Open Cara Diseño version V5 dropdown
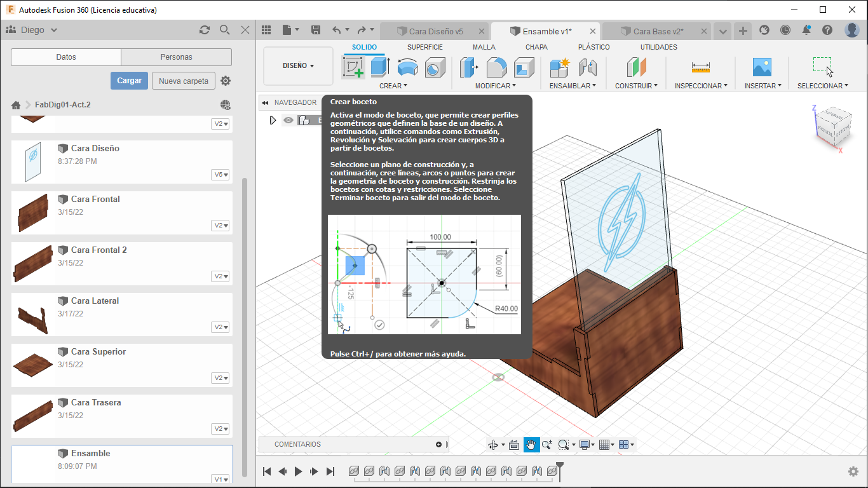868x488 pixels. point(221,175)
